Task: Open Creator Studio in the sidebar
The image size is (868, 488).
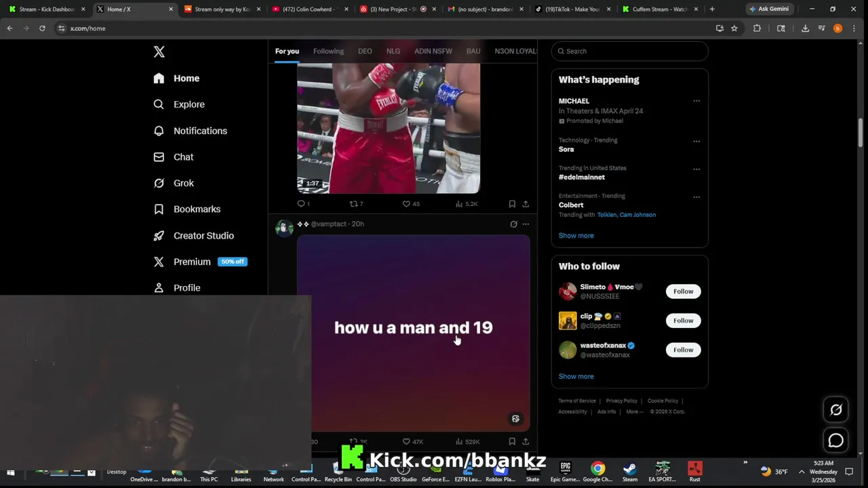Action: (193, 235)
